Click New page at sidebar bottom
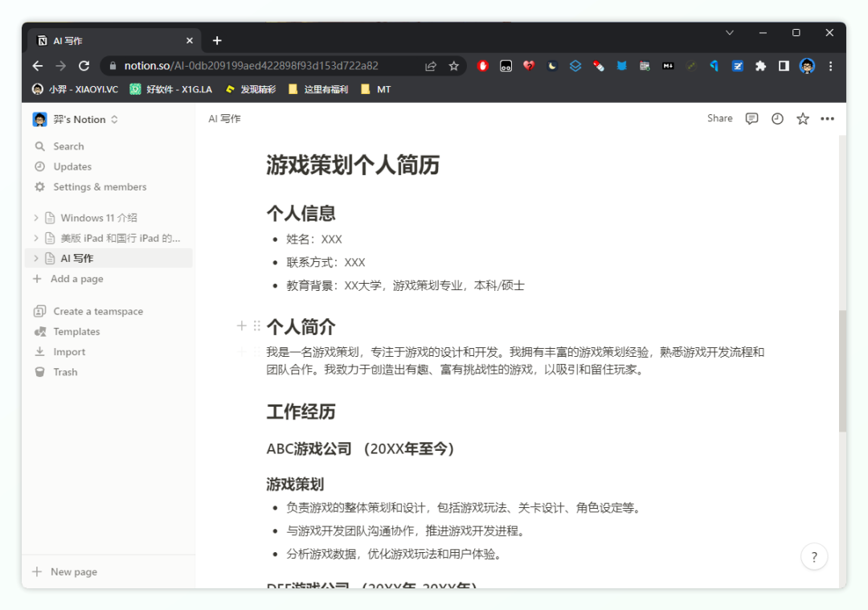 tap(73, 572)
